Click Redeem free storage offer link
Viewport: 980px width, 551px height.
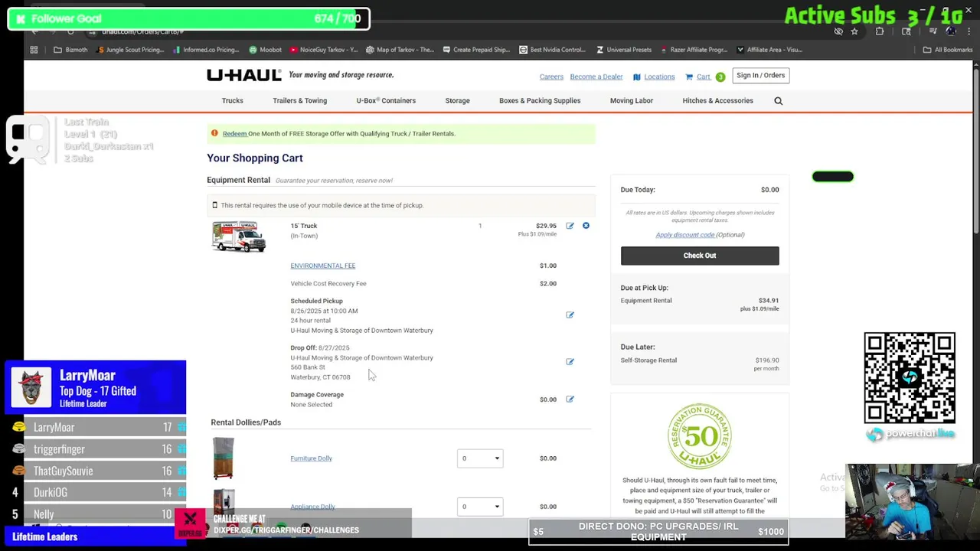[x=234, y=133]
